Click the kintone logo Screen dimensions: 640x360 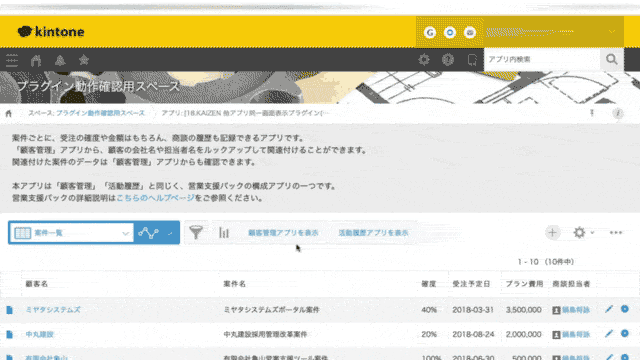click(51, 31)
